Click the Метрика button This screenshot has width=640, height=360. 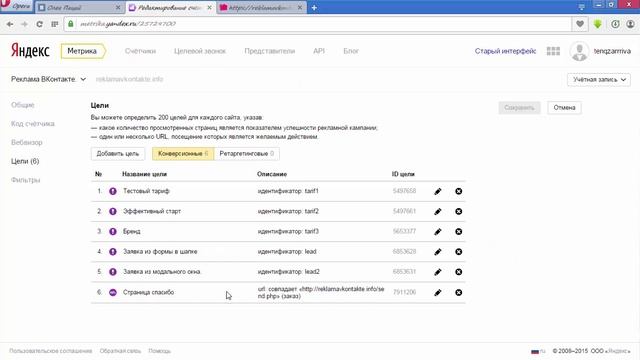83,51
